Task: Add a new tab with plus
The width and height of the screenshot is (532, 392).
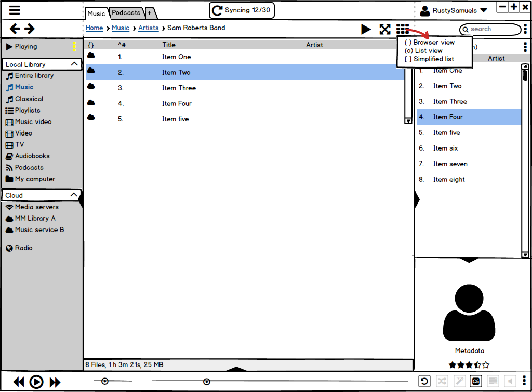Action: [x=150, y=13]
